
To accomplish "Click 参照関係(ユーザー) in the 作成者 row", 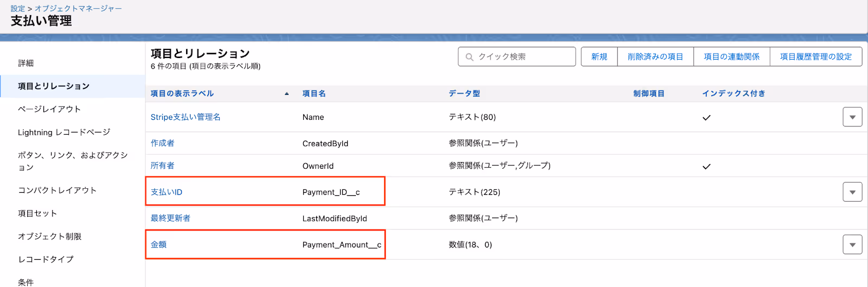I will click(x=483, y=143).
